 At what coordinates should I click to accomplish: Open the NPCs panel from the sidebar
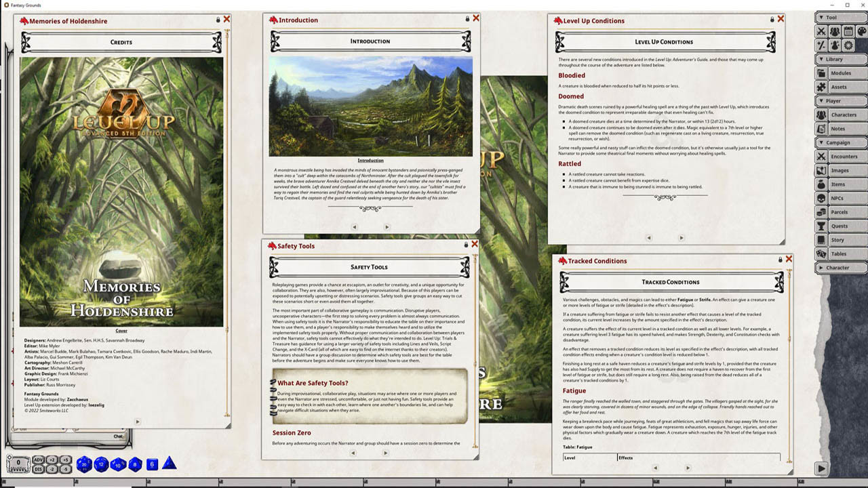(x=843, y=198)
